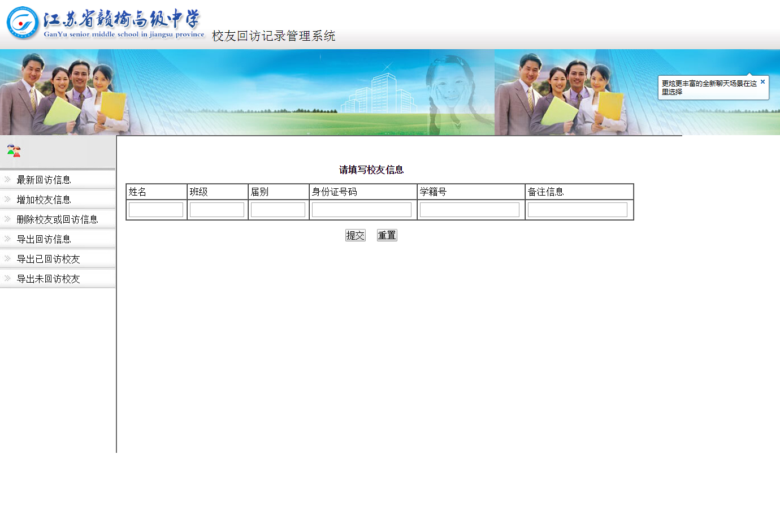Click arrow icon beside 删除校友或回访信息
The width and height of the screenshot is (780, 532).
click(x=7, y=219)
